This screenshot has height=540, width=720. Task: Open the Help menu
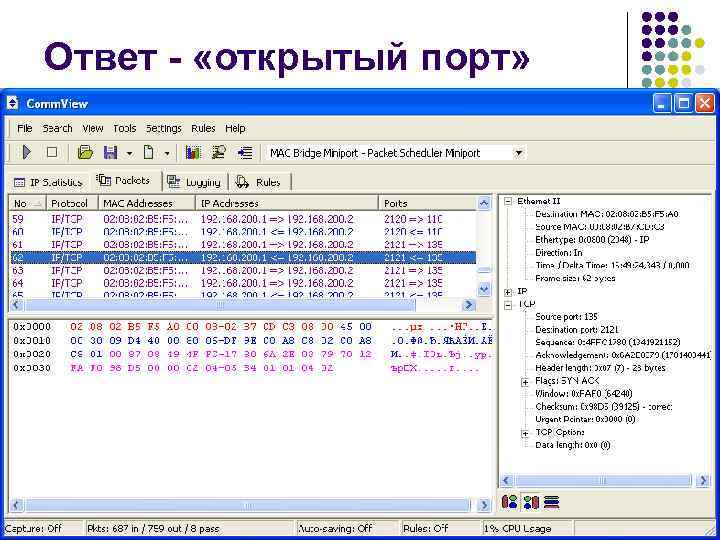click(x=235, y=129)
